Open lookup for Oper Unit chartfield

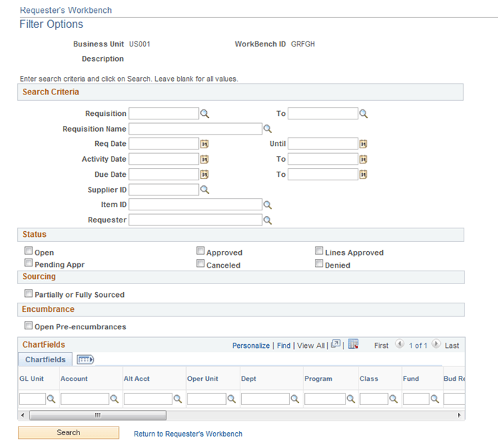pyautogui.click(x=232, y=399)
